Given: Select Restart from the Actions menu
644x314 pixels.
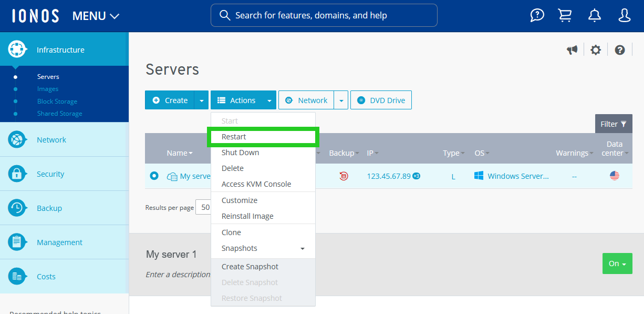Looking at the screenshot, I should pos(234,136).
